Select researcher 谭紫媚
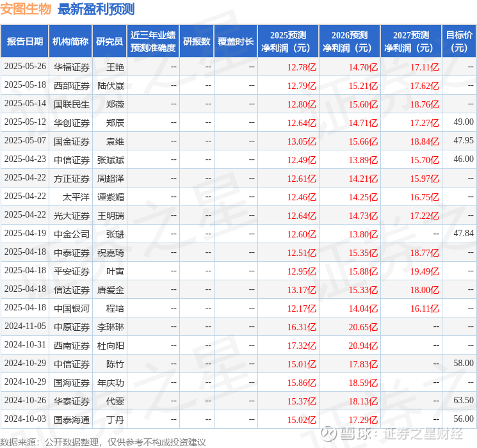477x448 pixels. click(x=110, y=196)
